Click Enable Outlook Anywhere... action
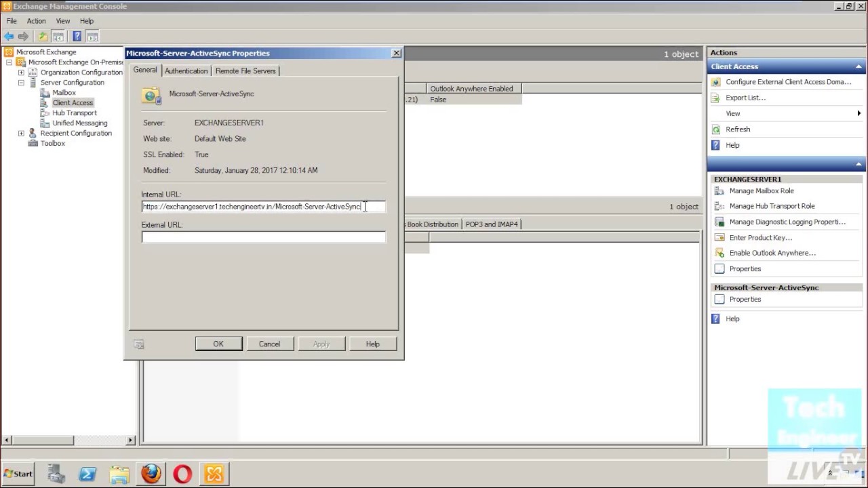This screenshot has height=488, width=868. point(772,253)
